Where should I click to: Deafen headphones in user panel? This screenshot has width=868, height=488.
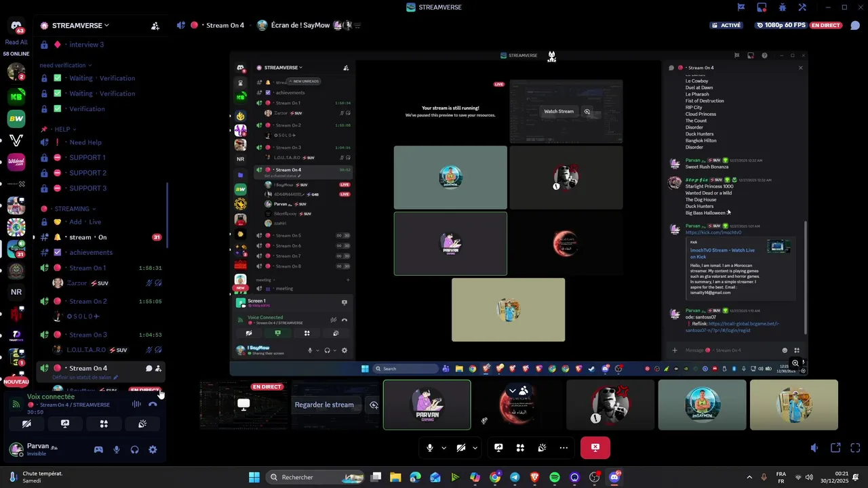[134, 449]
